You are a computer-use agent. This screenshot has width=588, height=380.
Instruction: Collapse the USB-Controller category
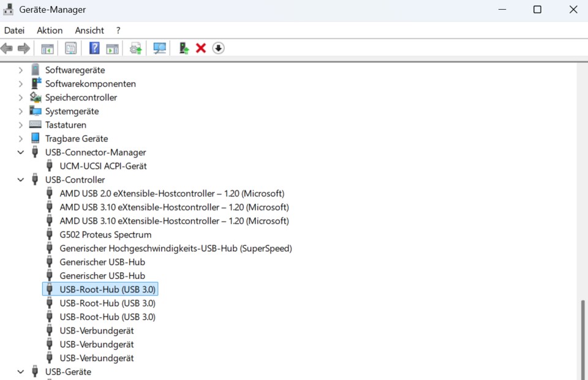pos(21,180)
